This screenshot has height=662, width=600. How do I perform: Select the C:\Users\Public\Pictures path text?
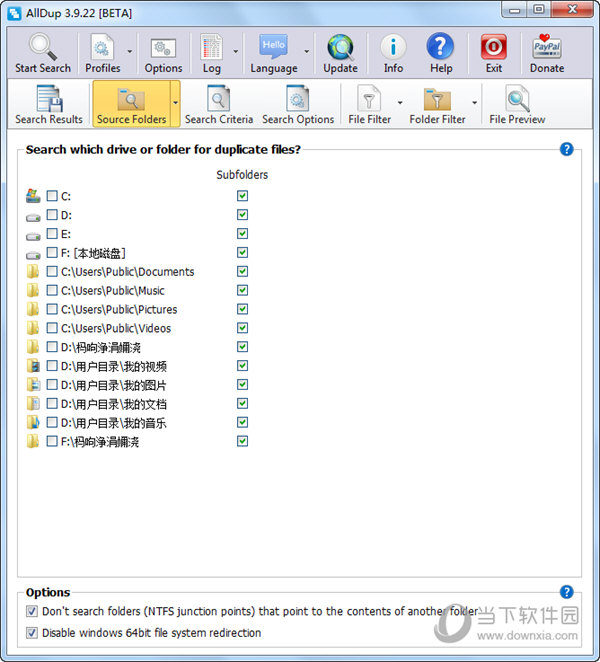coord(119,309)
